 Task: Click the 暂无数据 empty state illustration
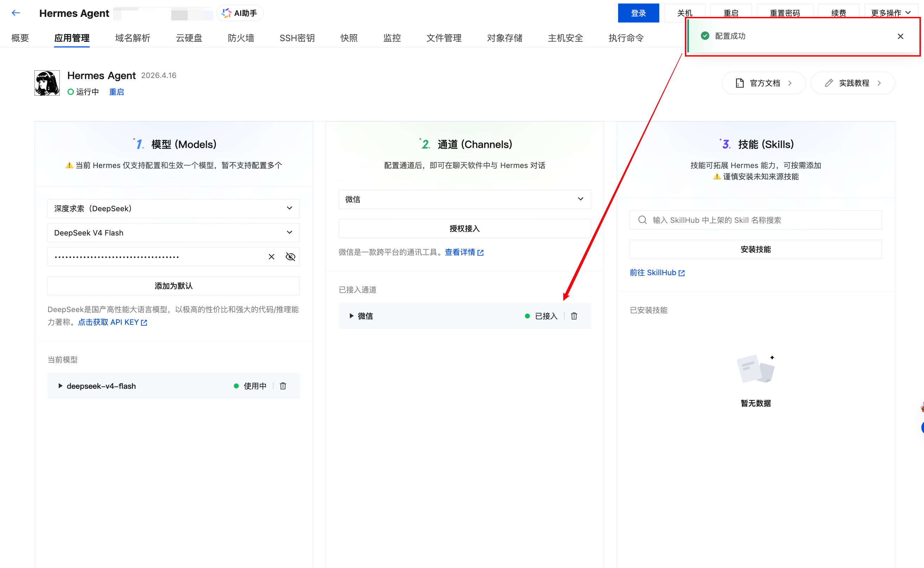(x=756, y=368)
